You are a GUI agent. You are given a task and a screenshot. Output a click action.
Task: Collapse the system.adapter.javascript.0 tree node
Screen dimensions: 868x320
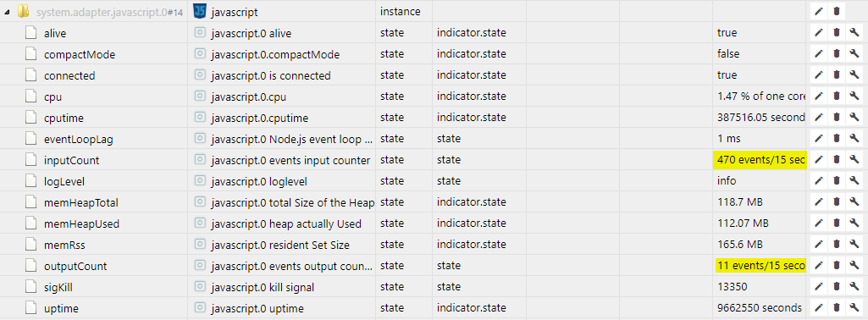pos(6,12)
